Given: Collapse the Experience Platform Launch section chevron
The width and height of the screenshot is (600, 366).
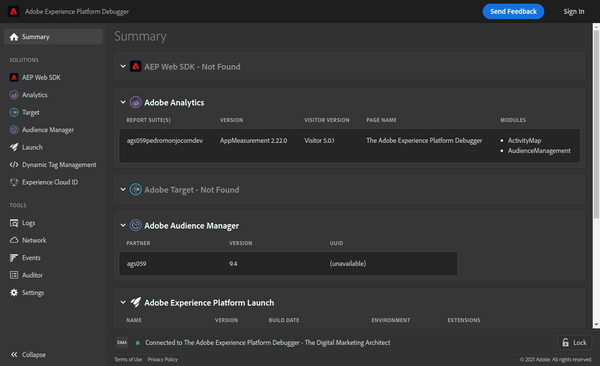Looking at the screenshot, I should pyautogui.click(x=123, y=302).
